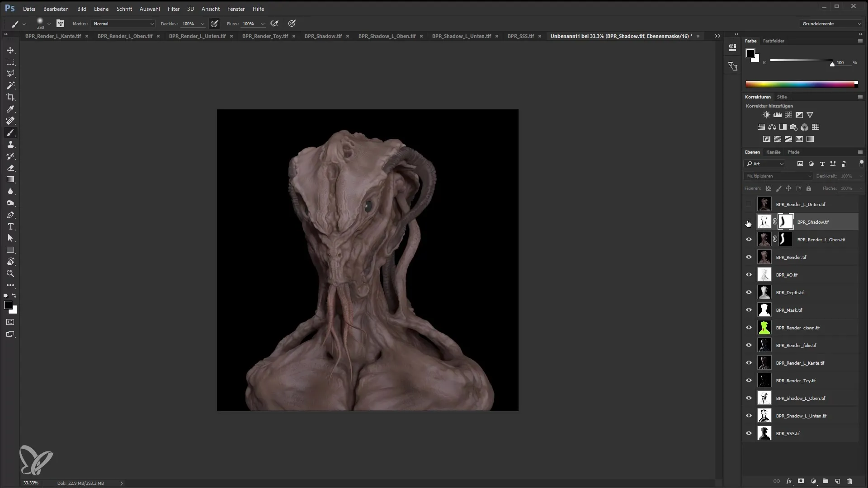Select the Pen tool

(x=10, y=215)
